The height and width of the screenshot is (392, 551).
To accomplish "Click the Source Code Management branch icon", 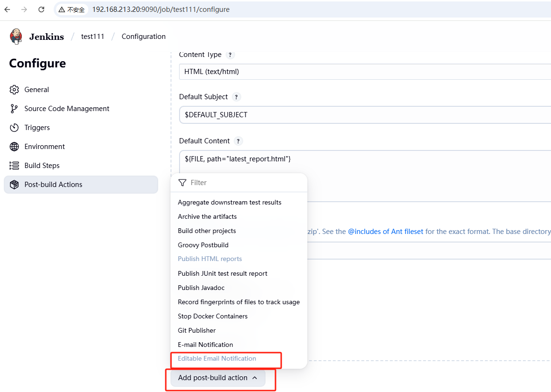I will 14,109.
